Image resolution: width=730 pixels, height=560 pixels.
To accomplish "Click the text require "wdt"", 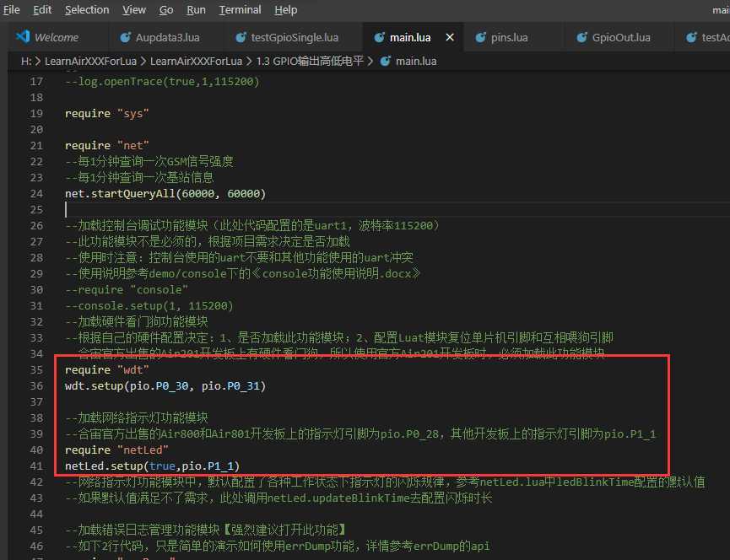I will (x=106, y=369).
